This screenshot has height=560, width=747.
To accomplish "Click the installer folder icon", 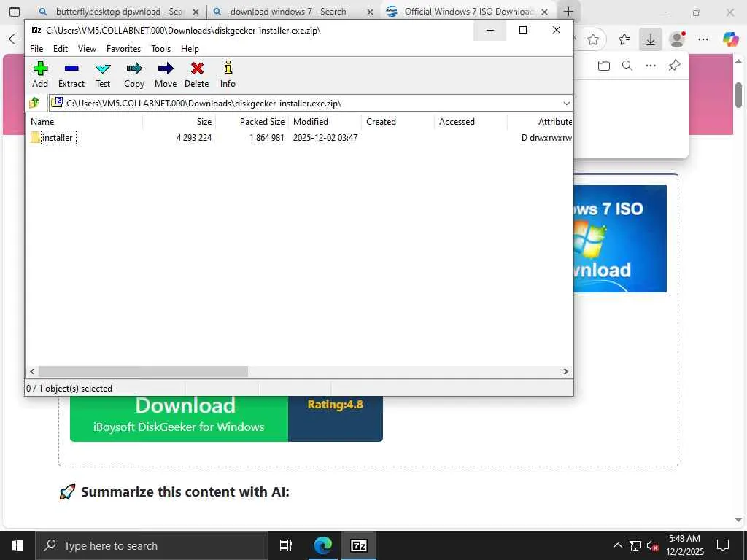I will (x=35, y=138).
